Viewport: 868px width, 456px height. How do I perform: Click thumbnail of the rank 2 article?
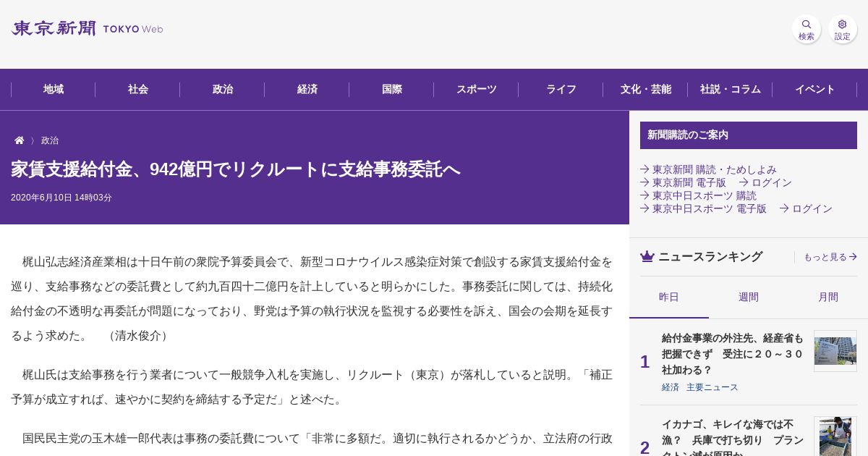pyautogui.click(x=835, y=436)
